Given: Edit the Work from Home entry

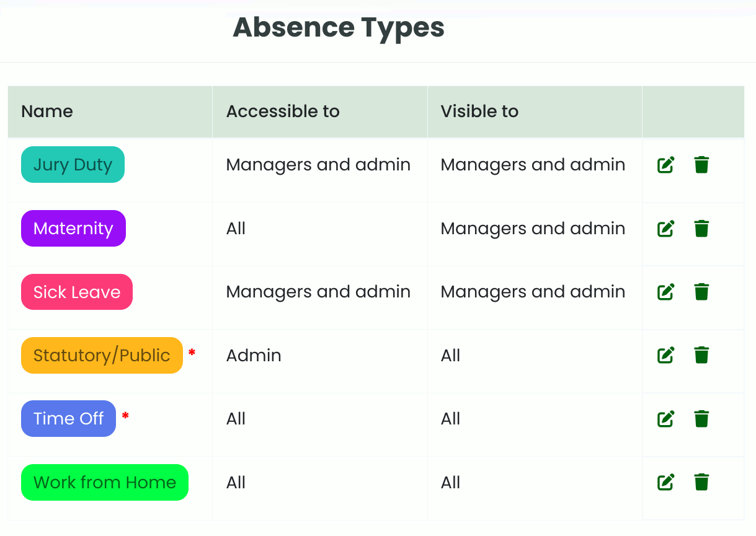Looking at the screenshot, I should 665,481.
